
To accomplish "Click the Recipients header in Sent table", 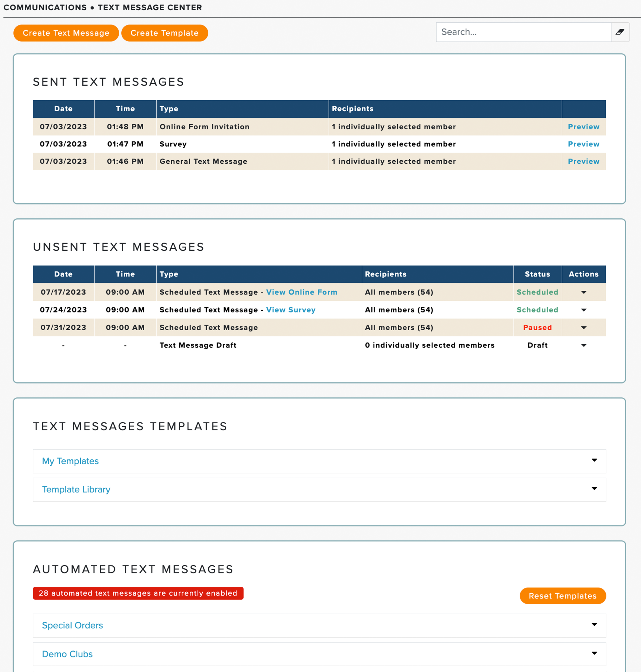I will click(x=445, y=109).
